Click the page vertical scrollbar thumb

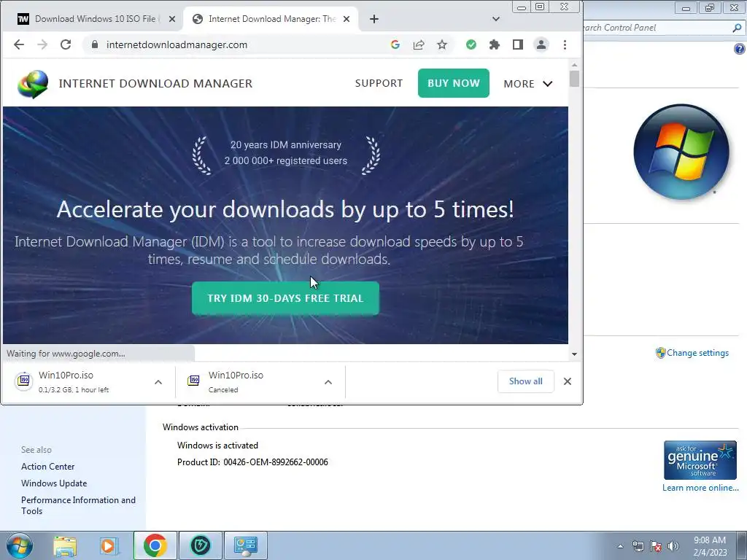pos(575,79)
